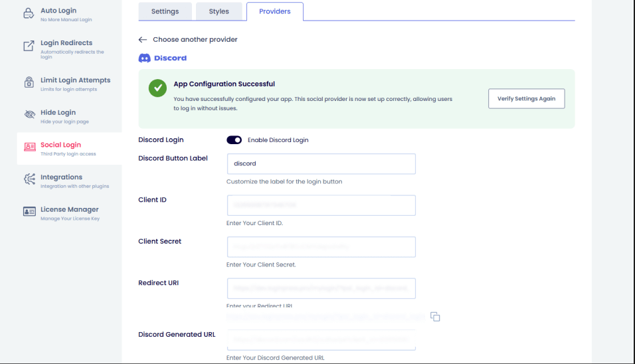
Task: Go back via Choose another provider
Action: tap(188, 40)
